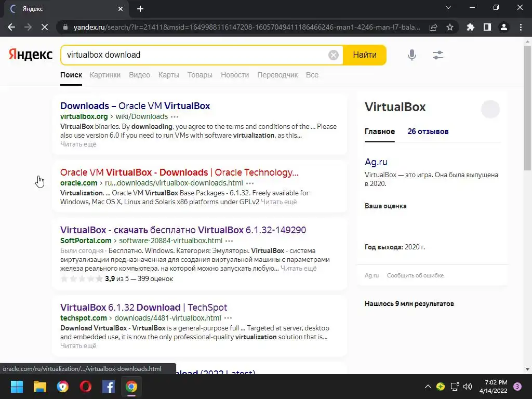Stop page loading with the X button
The height and width of the screenshot is (399, 532).
[45, 27]
